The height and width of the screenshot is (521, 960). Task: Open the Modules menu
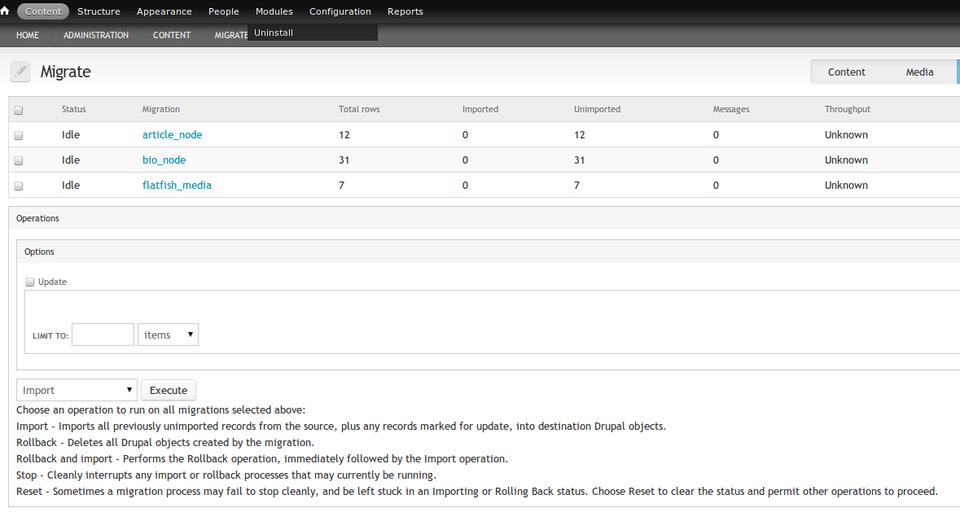pos(274,12)
